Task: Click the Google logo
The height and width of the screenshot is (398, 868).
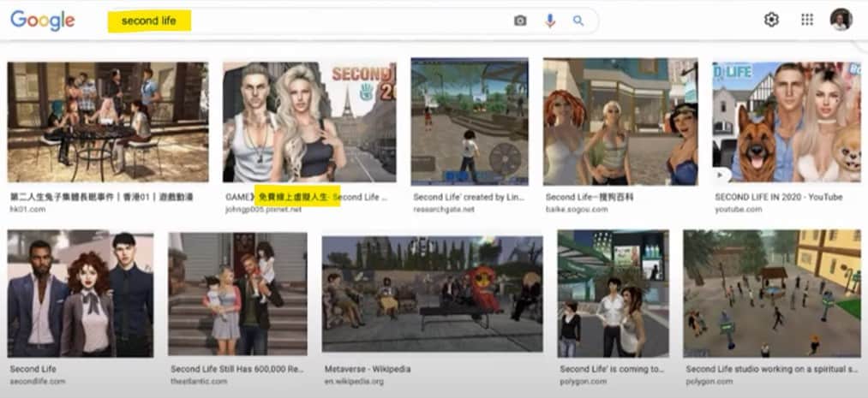Action: tap(43, 21)
